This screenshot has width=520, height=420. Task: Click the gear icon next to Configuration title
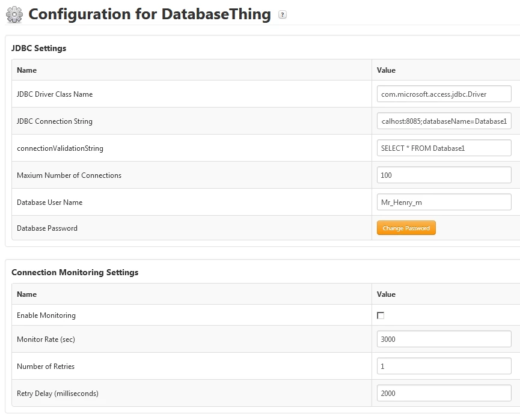pos(14,14)
